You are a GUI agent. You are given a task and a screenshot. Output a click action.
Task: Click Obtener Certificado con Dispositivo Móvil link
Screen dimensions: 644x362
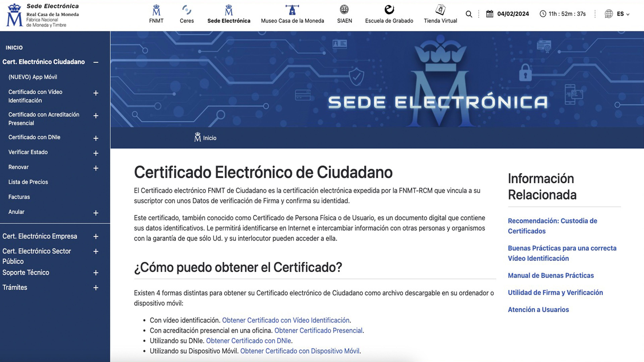(x=300, y=351)
